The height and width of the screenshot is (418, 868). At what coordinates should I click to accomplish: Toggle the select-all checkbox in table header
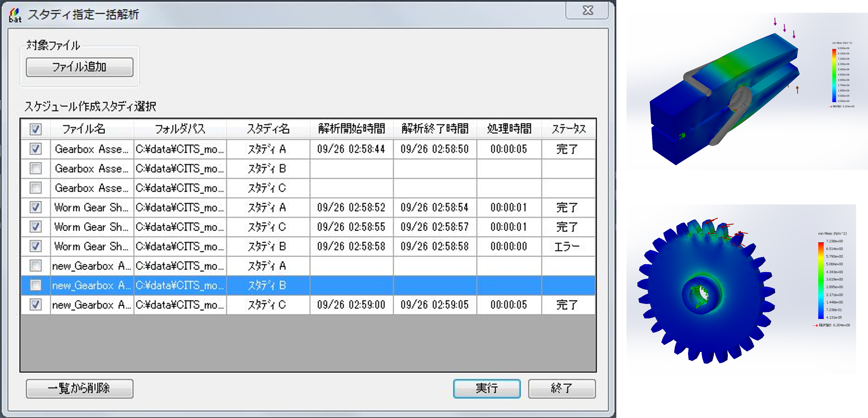pyautogui.click(x=35, y=129)
